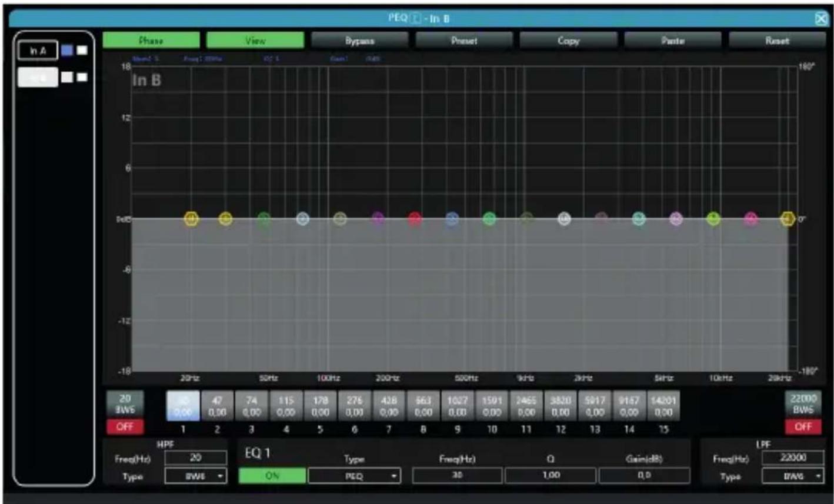Click the Q field showing 1,00
Viewport: 834px width, 504px height.
pyautogui.click(x=551, y=476)
